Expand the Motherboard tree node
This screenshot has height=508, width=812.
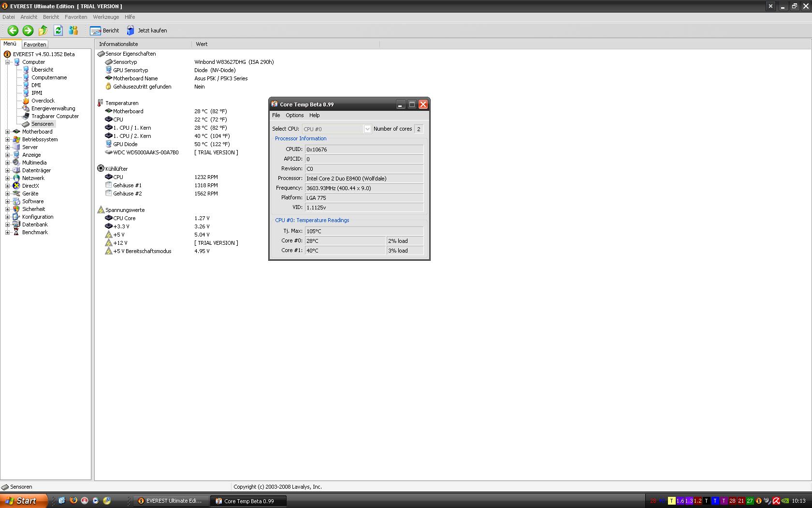click(x=7, y=132)
